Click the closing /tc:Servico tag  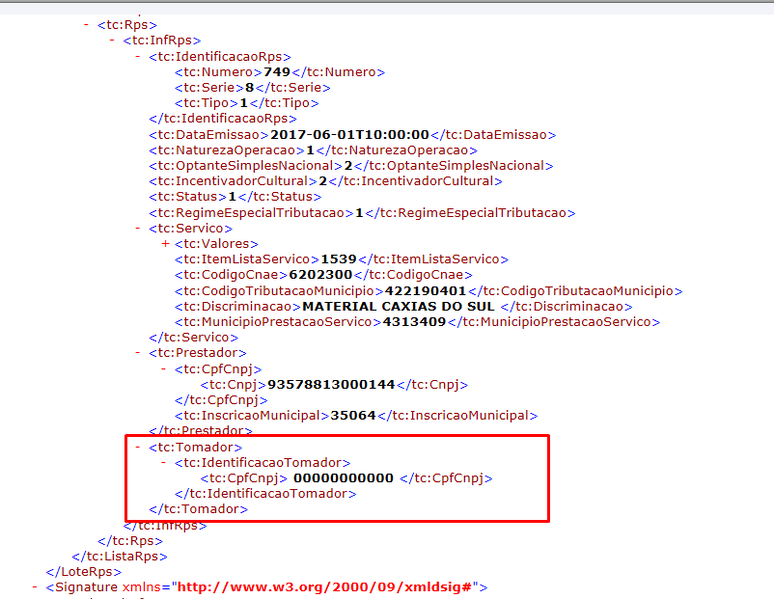[194, 337]
